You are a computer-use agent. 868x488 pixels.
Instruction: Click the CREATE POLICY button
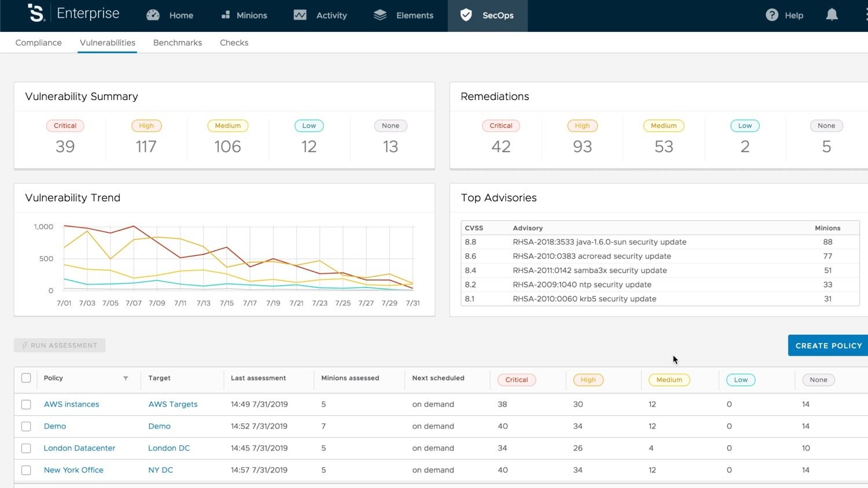click(x=827, y=345)
